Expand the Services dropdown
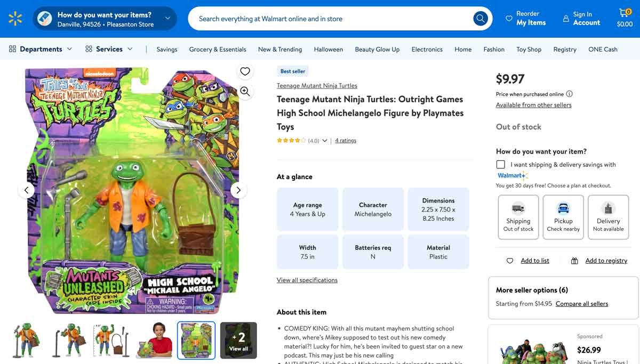Screen dimensions: 640x364 pos(109,48)
